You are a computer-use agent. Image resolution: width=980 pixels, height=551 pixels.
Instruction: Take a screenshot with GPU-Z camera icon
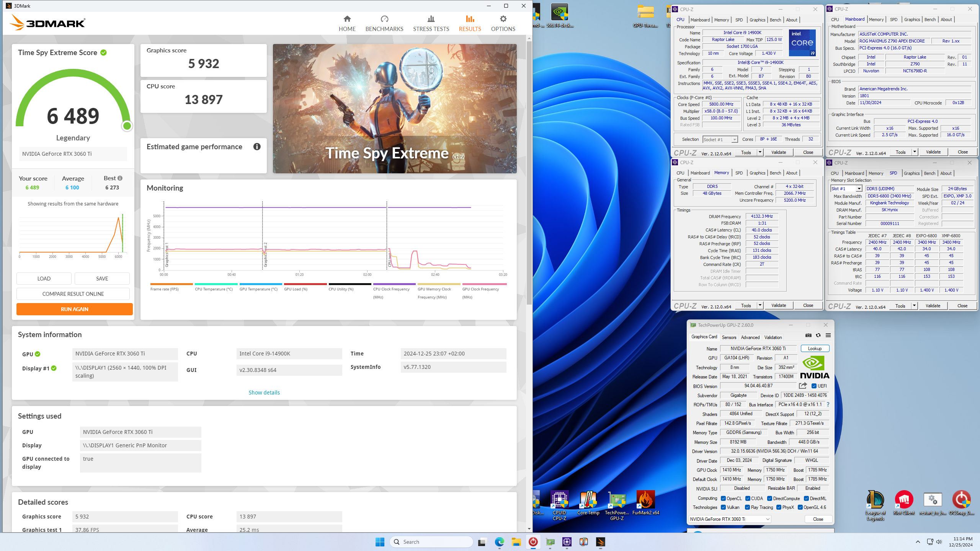(x=808, y=335)
